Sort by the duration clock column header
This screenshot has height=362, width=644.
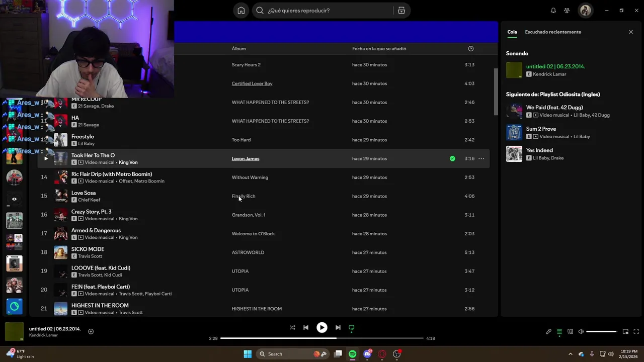point(471,49)
